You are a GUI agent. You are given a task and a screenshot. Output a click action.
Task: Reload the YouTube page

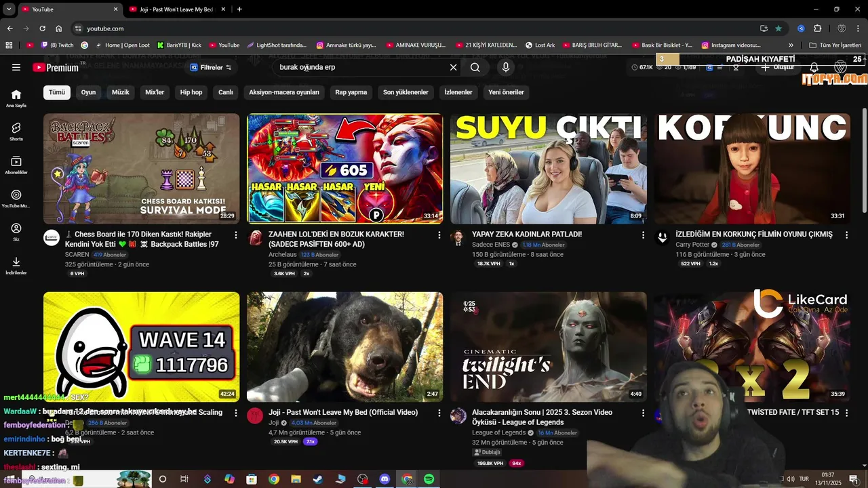[42, 28]
